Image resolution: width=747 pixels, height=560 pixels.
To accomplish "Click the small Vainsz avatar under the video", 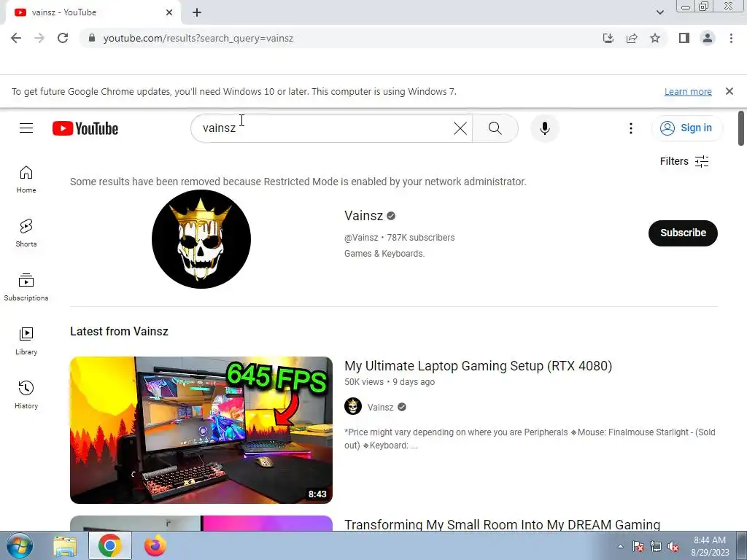I will pyautogui.click(x=353, y=407).
